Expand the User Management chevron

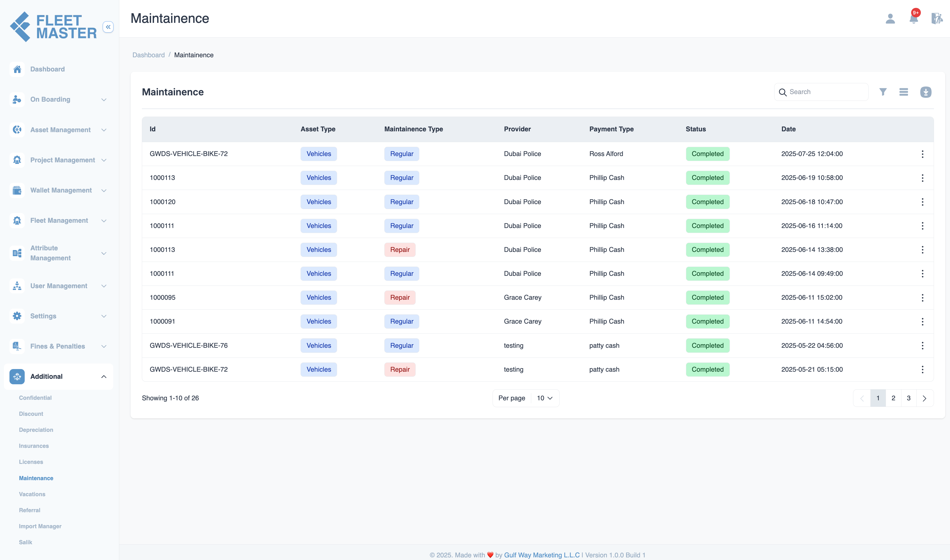tap(104, 286)
